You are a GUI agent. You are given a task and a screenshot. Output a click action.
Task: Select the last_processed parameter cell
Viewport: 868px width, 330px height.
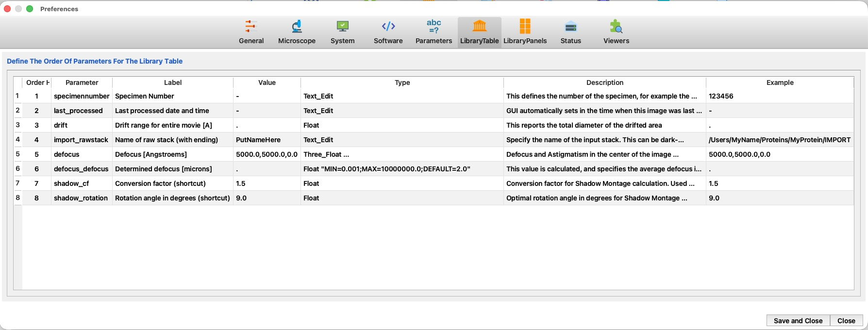click(x=82, y=111)
